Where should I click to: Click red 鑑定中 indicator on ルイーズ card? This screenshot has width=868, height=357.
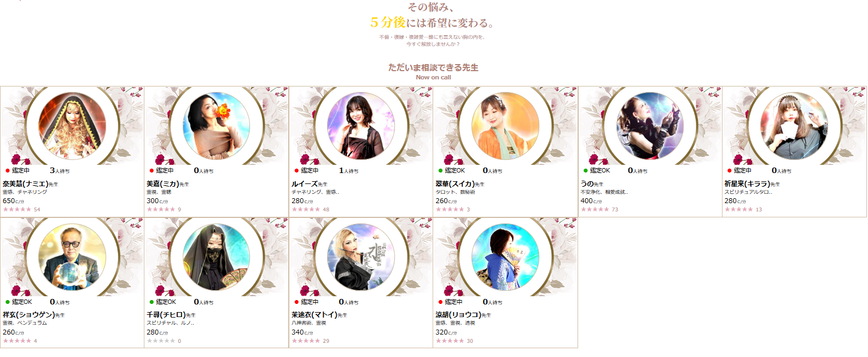pos(306,170)
